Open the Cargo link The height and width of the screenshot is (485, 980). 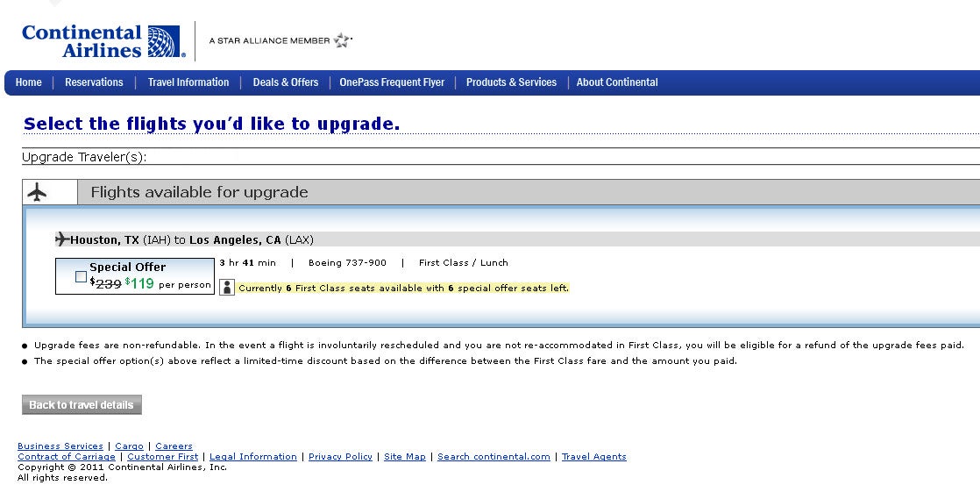coord(130,446)
